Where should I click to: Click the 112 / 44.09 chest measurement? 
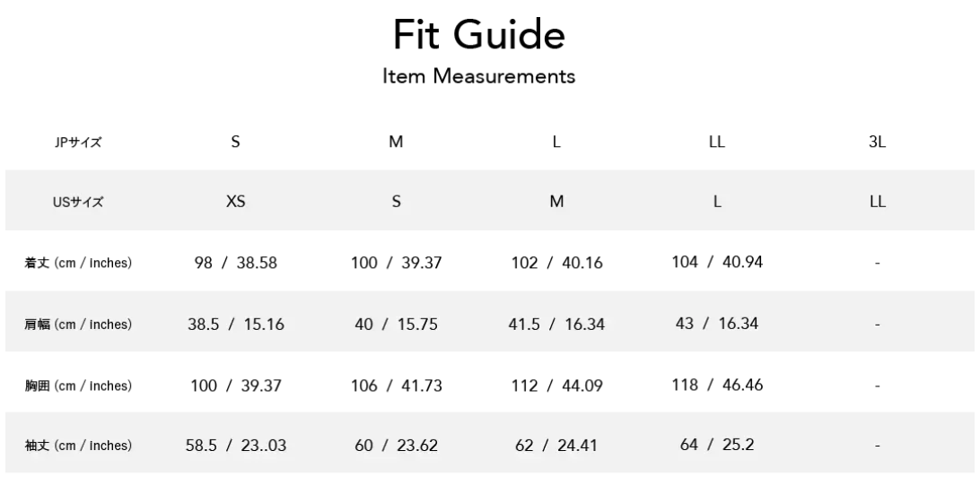tap(556, 386)
